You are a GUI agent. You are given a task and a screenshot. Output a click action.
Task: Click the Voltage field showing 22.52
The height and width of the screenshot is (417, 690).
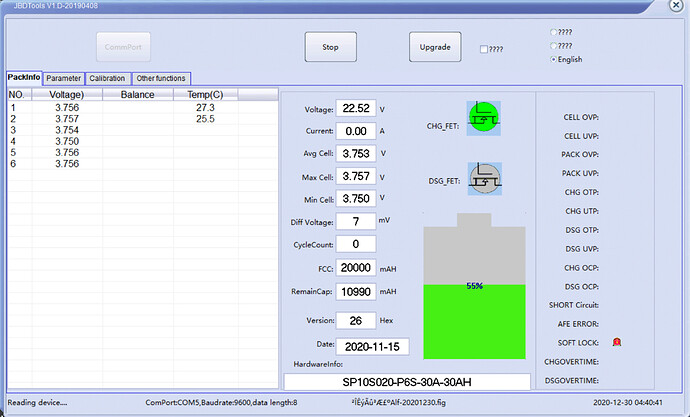pos(356,108)
